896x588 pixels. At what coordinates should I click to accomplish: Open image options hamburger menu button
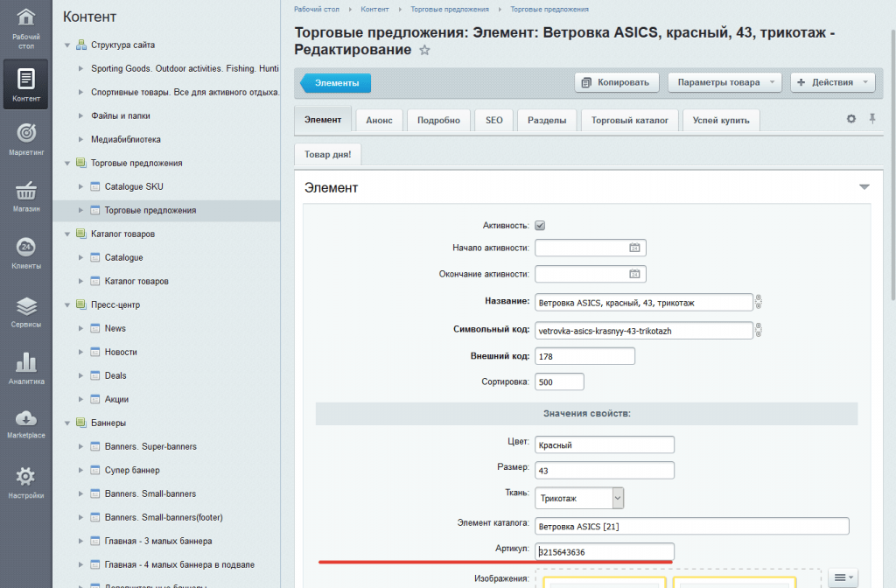pos(843,577)
